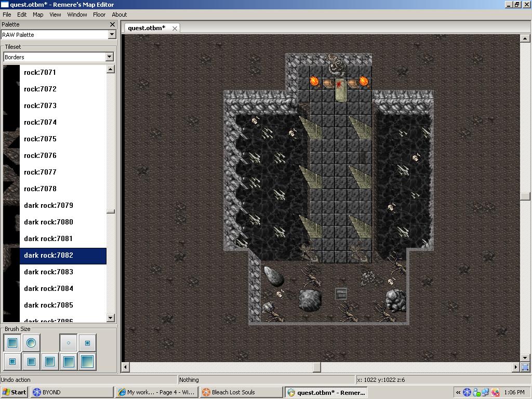Viewport: 532px width, 399px height.
Task: Select the circle brush shape button
Action: click(x=31, y=343)
